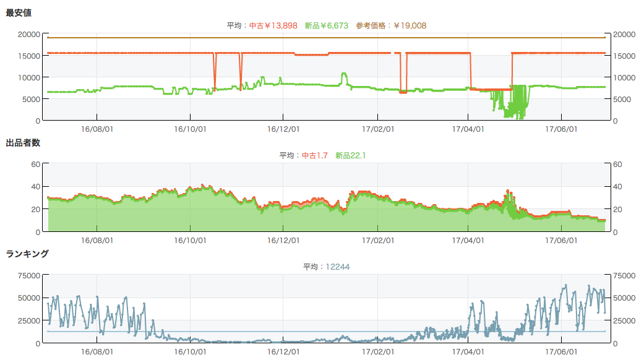Click 16/12/01 date label under seller count chart

coord(283,241)
